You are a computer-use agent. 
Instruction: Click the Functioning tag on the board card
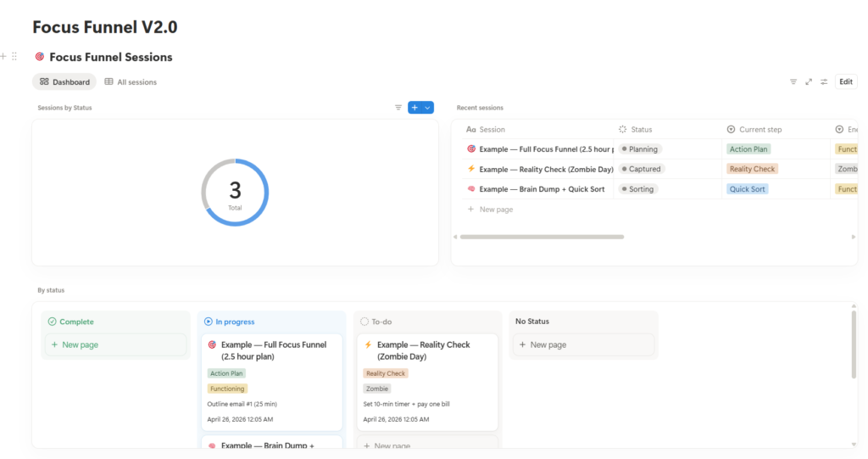tap(227, 389)
